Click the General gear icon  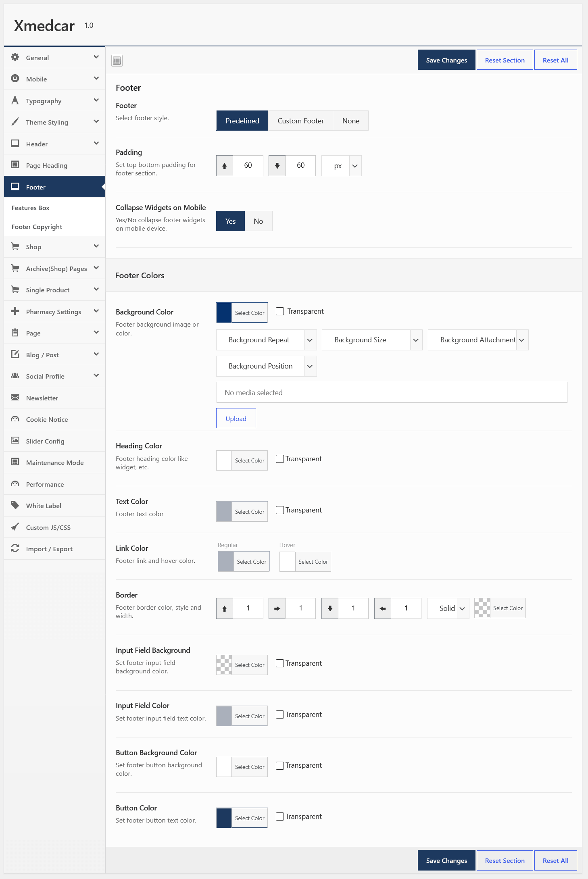tap(15, 57)
